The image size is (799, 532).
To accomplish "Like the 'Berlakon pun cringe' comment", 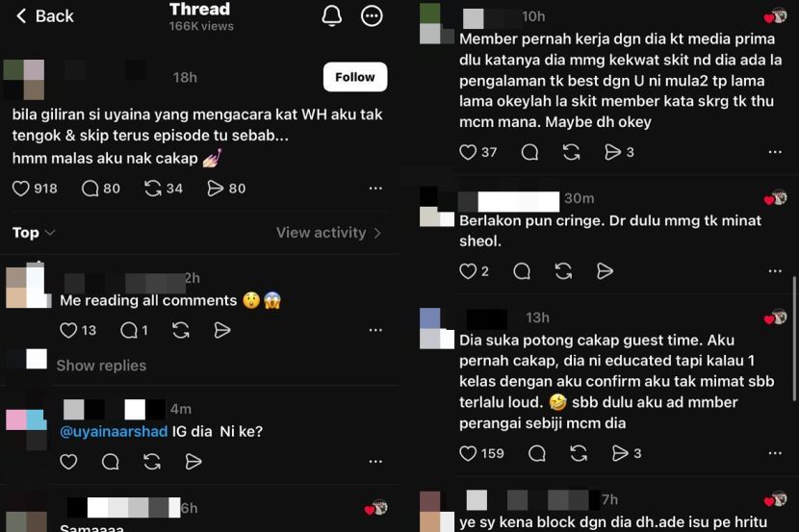I will (x=468, y=271).
